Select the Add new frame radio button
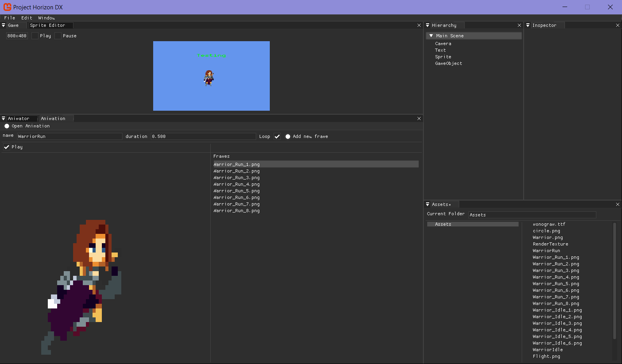This screenshot has height=364, width=622. [x=288, y=136]
